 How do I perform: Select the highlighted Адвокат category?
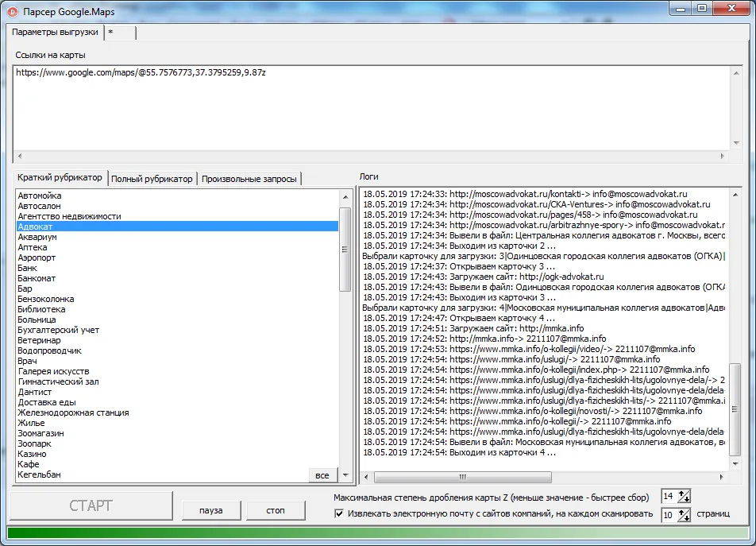(x=177, y=227)
